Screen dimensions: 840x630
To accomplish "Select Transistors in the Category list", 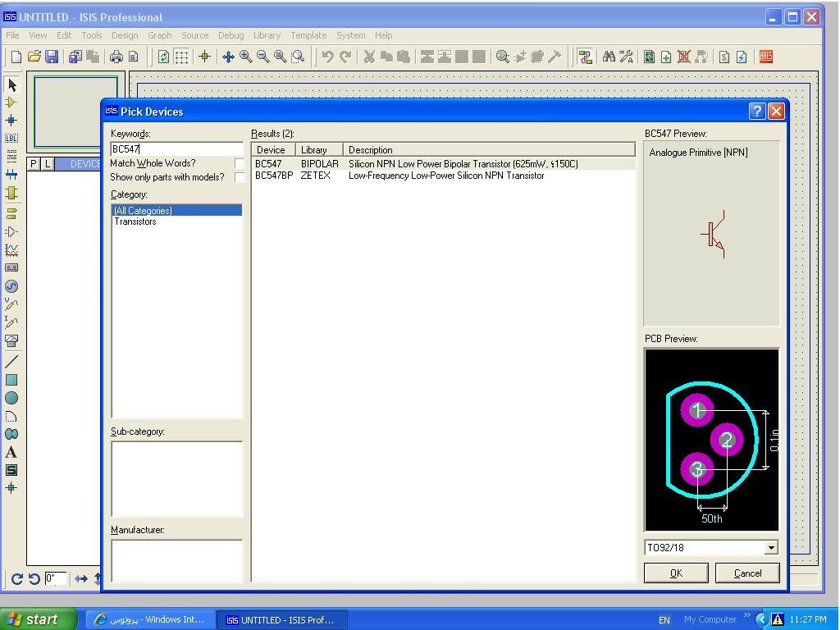I will [x=135, y=221].
